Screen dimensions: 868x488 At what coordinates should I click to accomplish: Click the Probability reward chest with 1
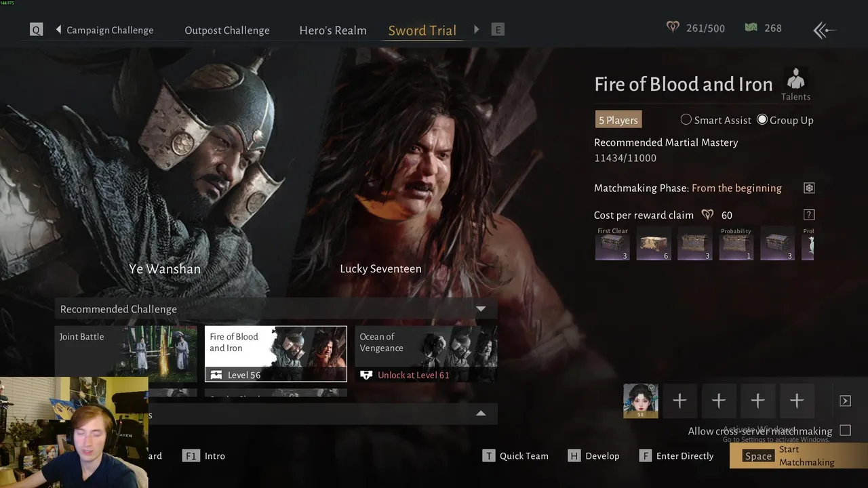click(736, 244)
